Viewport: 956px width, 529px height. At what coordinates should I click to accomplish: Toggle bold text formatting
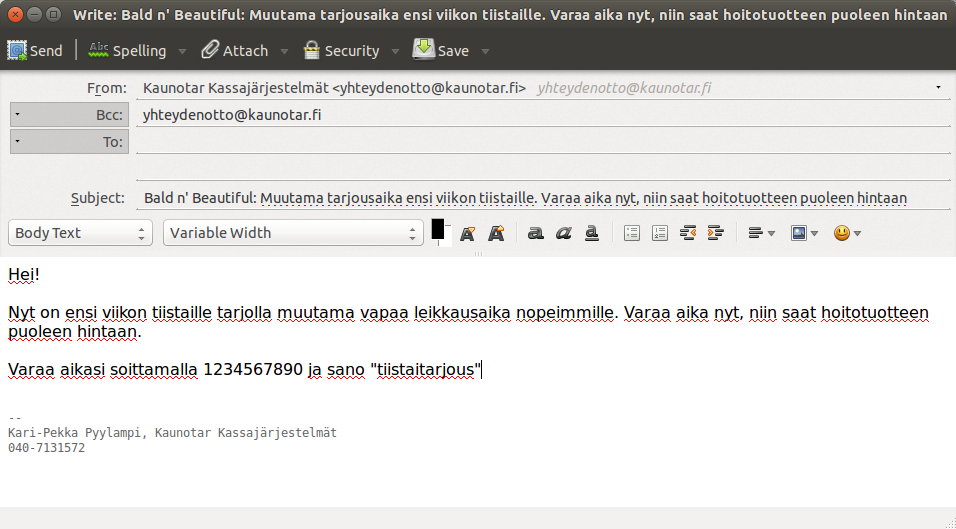tap(536, 233)
